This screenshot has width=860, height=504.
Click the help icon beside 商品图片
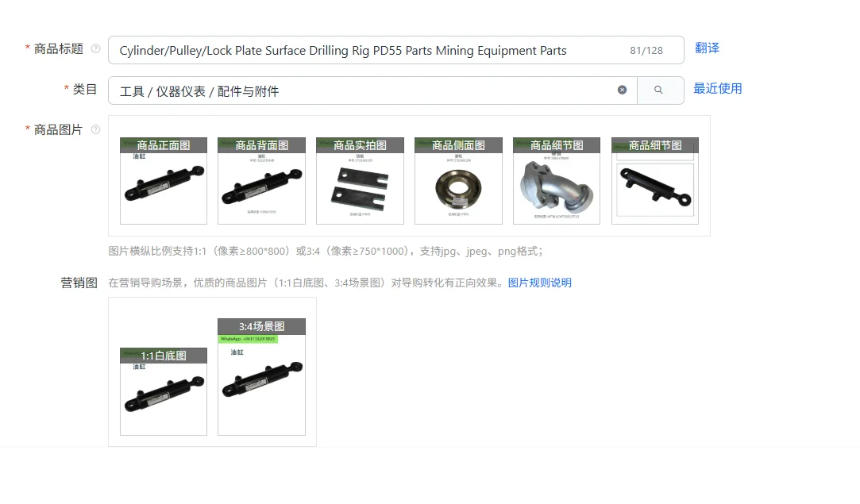(95, 130)
